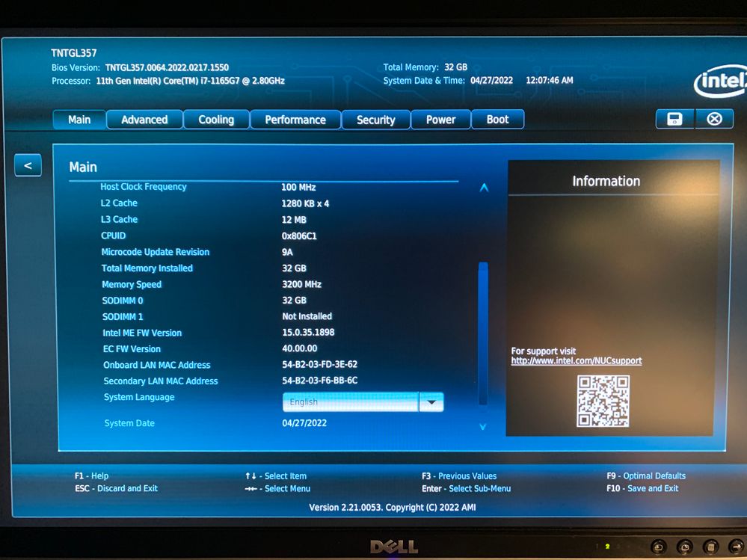Click the System Language label
The width and height of the screenshot is (747, 560).
(139, 397)
